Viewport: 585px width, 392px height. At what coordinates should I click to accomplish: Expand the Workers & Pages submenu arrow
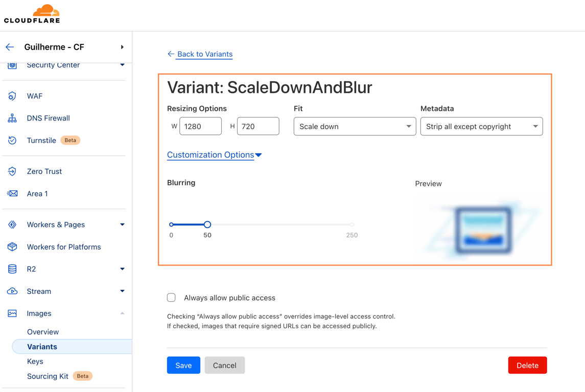122,225
